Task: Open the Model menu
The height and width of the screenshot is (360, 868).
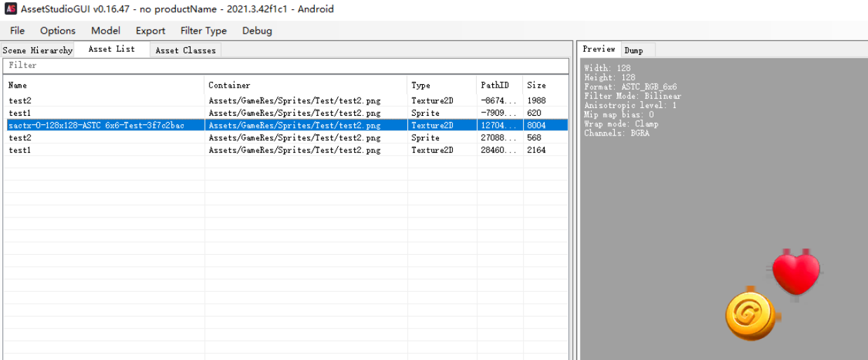Action: click(106, 31)
